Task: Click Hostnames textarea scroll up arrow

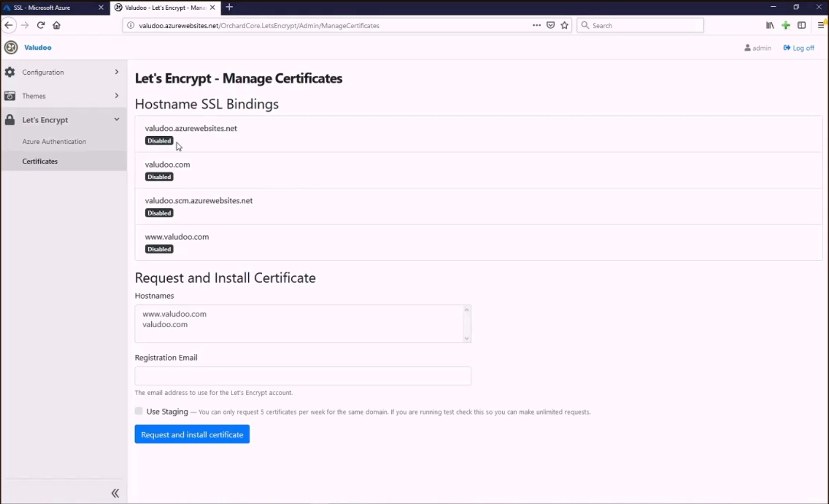Action: click(466, 310)
